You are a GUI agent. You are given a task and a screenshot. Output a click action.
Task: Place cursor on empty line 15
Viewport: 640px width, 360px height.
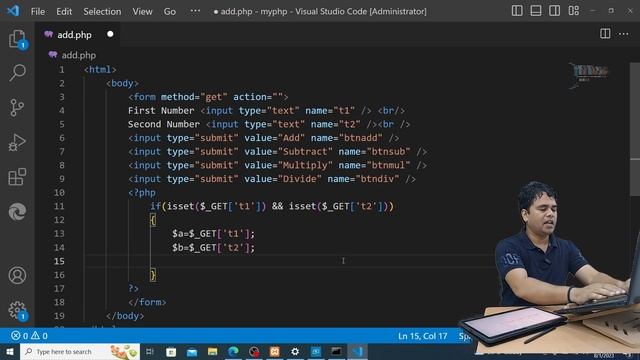coord(289,261)
